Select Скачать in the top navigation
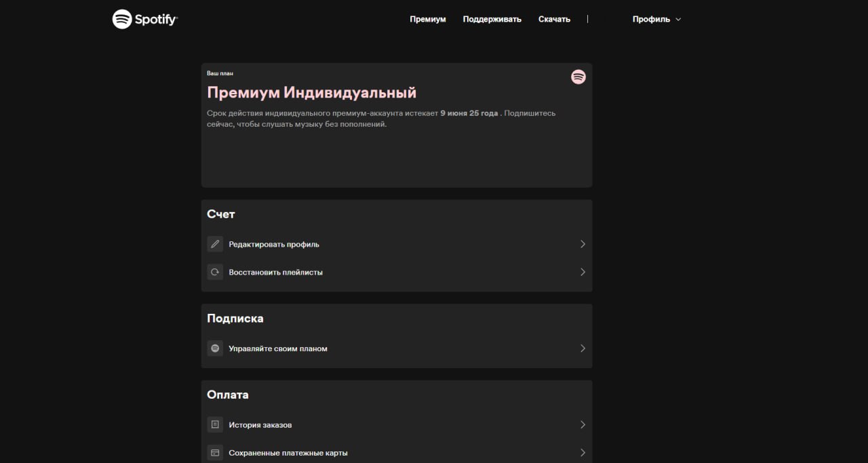The image size is (868, 463). (x=554, y=19)
